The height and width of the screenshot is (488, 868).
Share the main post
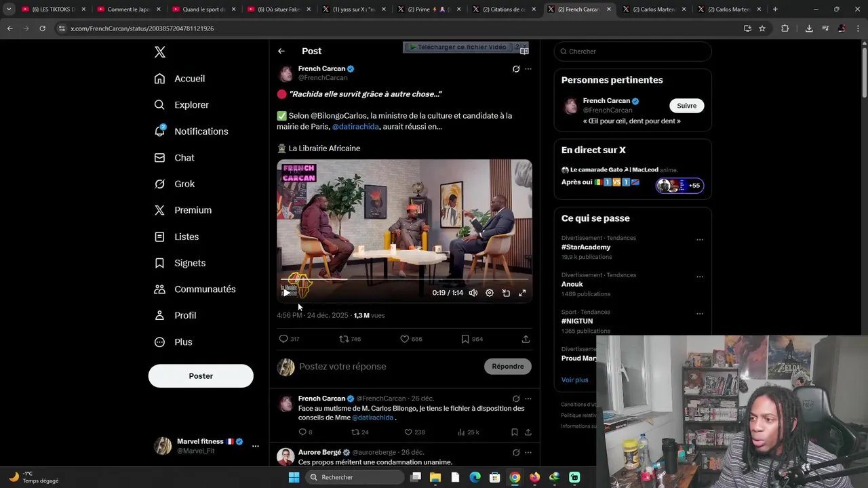(x=526, y=339)
